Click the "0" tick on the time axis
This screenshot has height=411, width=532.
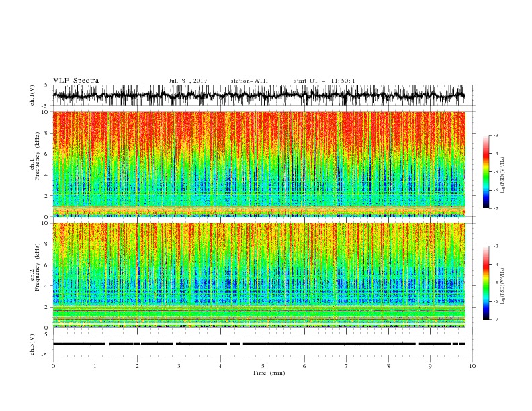click(53, 366)
